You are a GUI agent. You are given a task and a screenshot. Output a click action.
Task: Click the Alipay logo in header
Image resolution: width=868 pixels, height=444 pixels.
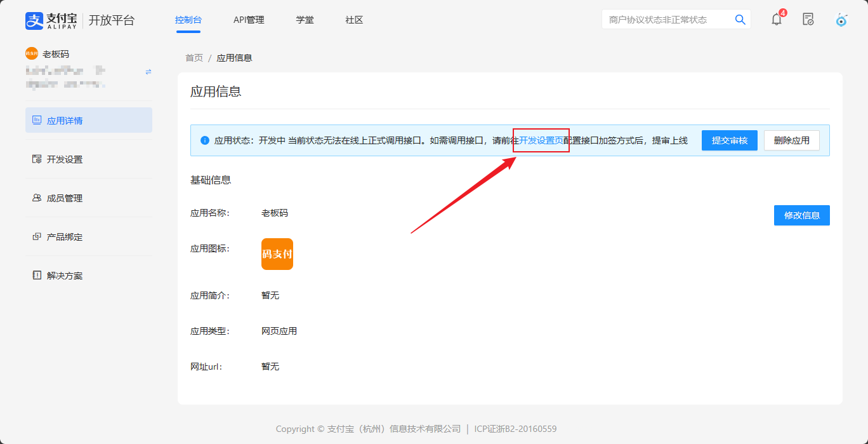tap(51, 20)
